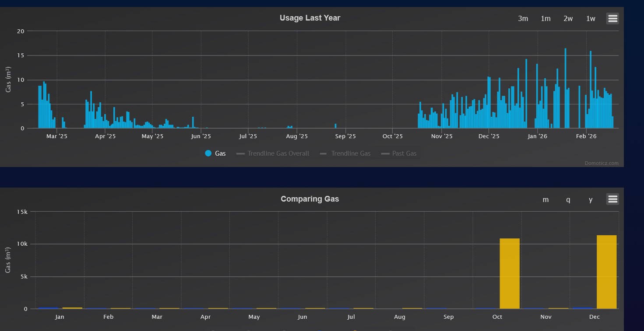Open the Comparing Gas chart hamburger menu

coord(612,199)
